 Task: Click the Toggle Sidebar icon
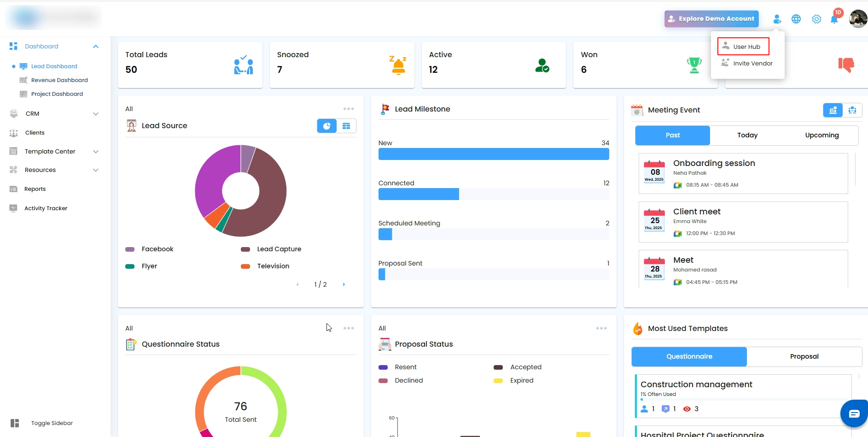(15, 423)
